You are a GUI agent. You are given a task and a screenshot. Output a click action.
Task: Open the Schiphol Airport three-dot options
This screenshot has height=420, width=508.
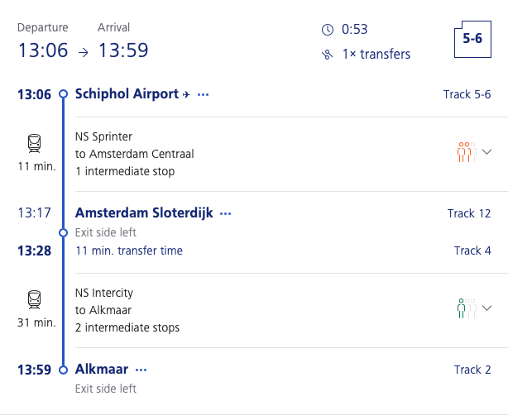point(204,95)
